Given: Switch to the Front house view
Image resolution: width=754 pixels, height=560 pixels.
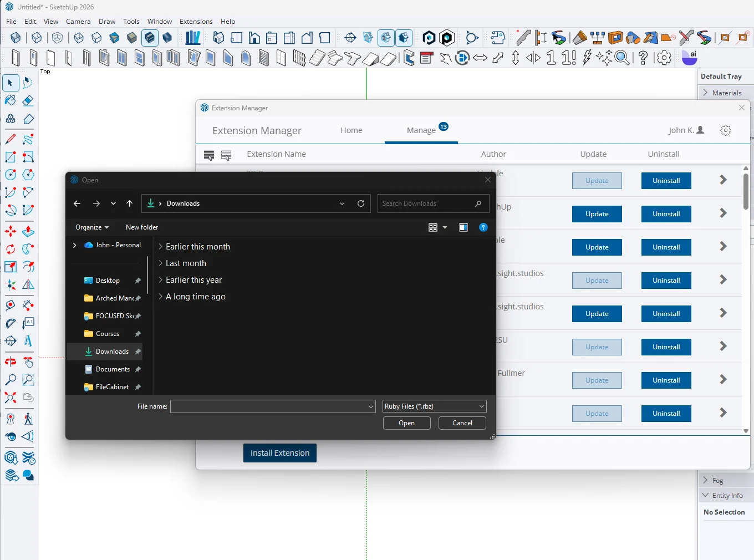Looking at the screenshot, I should pos(254,38).
